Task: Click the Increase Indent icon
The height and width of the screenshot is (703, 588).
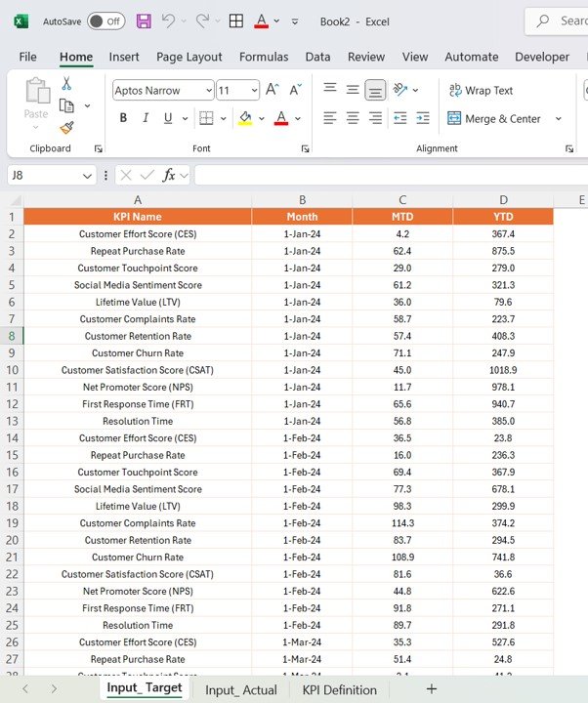Action: pyautogui.click(x=423, y=118)
